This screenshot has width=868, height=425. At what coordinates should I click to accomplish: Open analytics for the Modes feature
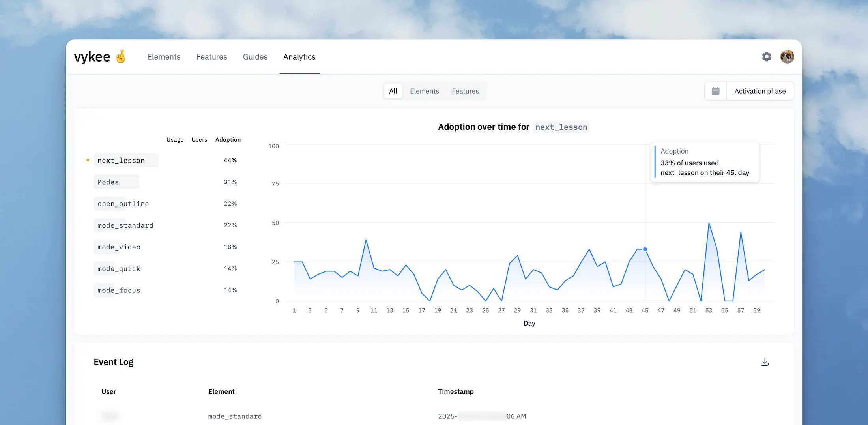(108, 182)
